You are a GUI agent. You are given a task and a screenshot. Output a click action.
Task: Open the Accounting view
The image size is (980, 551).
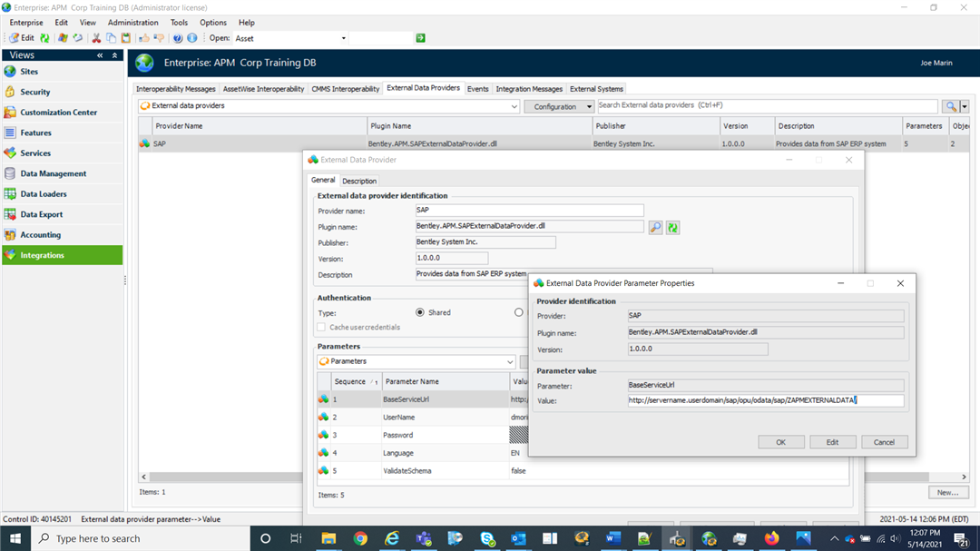pos(63,235)
